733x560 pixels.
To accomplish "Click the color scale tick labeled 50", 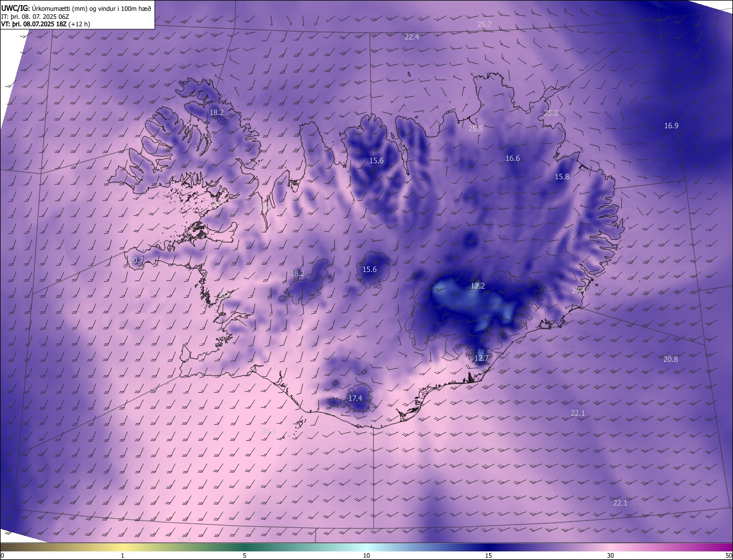I will [728, 555].
